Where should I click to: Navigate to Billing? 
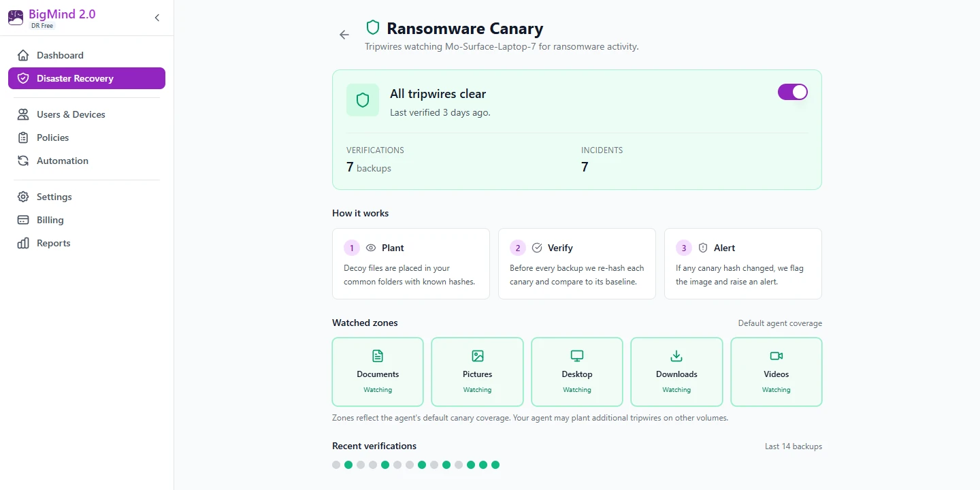click(86, 220)
